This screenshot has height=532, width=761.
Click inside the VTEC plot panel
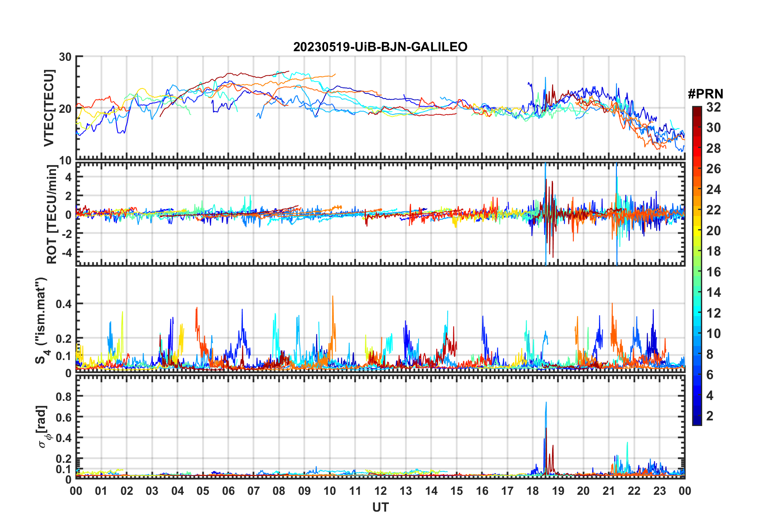point(380,108)
